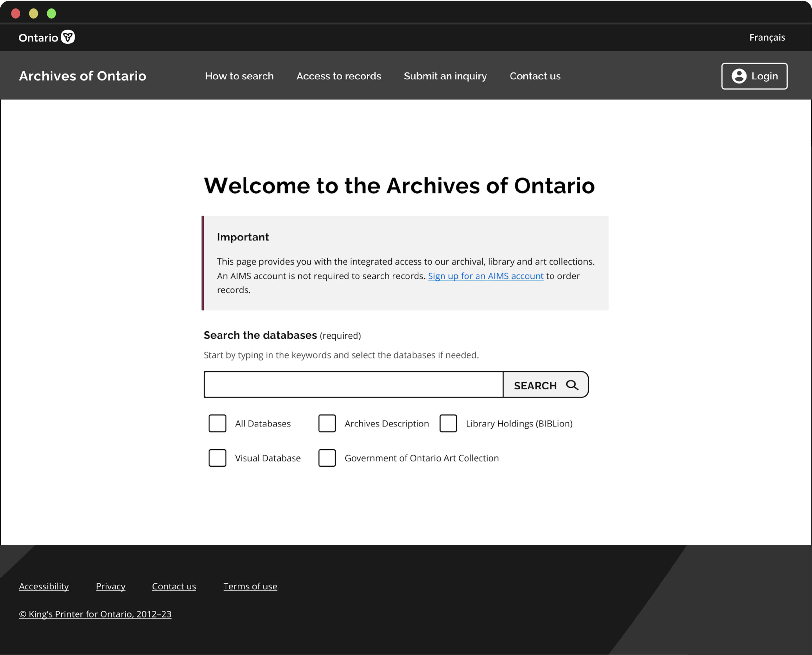This screenshot has height=655, width=812.
Task: Click the hint text starting 'Start by typing'
Action: 341,355
